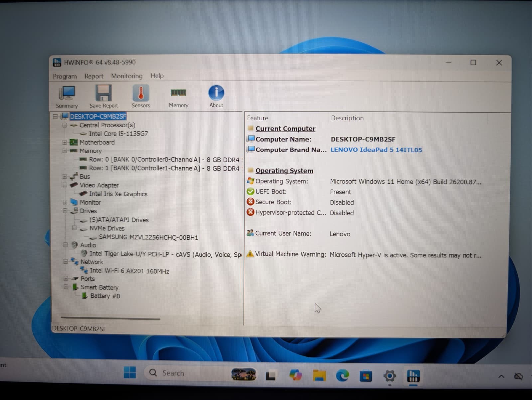Screen dimensions: 532x400
Task: Click the HWiNFO taskbar icon
Action: [x=413, y=376]
